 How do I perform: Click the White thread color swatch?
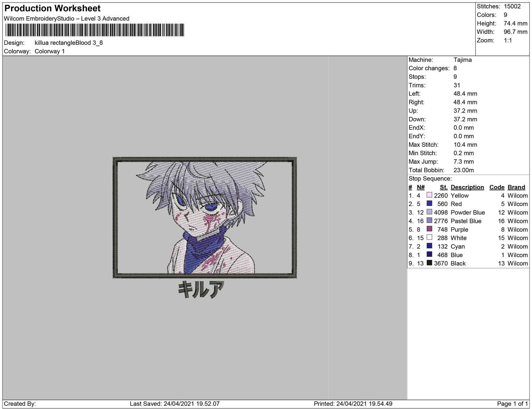(429, 238)
